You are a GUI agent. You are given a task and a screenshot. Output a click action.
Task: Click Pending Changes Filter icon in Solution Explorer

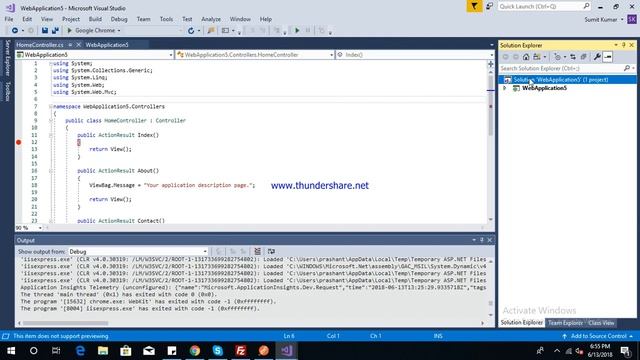click(558, 57)
